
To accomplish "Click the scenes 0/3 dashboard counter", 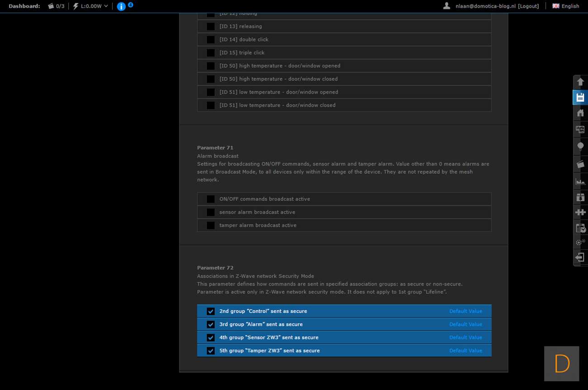I will (56, 6).
